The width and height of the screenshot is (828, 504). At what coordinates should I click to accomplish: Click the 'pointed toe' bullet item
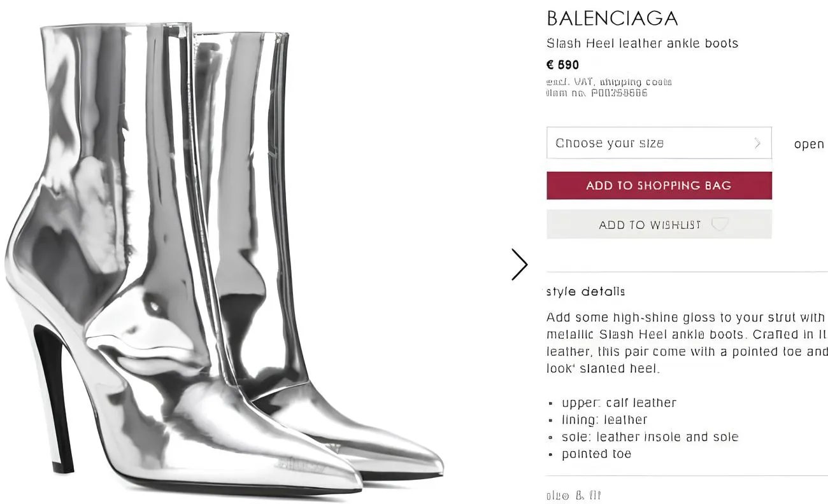click(x=596, y=454)
